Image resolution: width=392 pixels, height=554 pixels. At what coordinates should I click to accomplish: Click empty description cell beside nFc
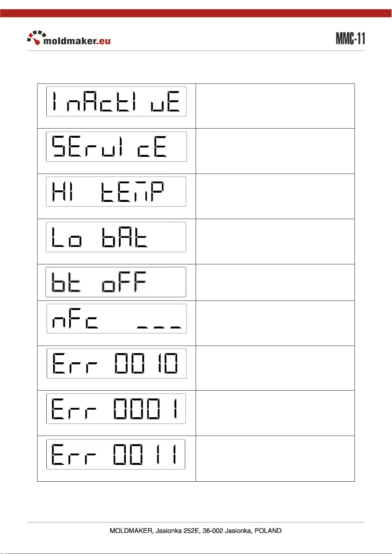click(275, 323)
